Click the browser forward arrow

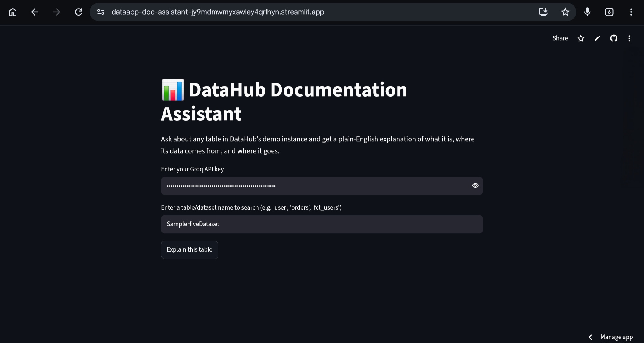[x=57, y=12]
